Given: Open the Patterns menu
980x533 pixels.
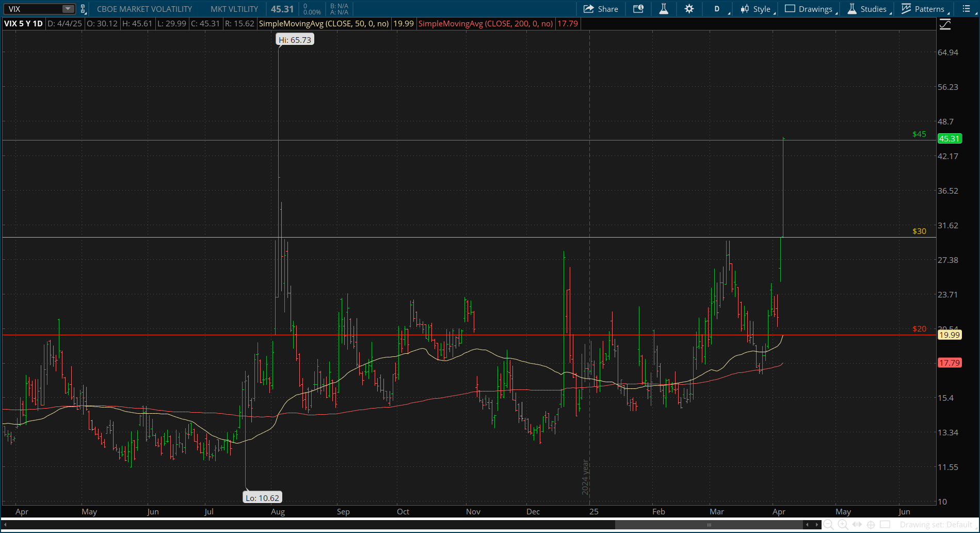Looking at the screenshot, I should [924, 9].
